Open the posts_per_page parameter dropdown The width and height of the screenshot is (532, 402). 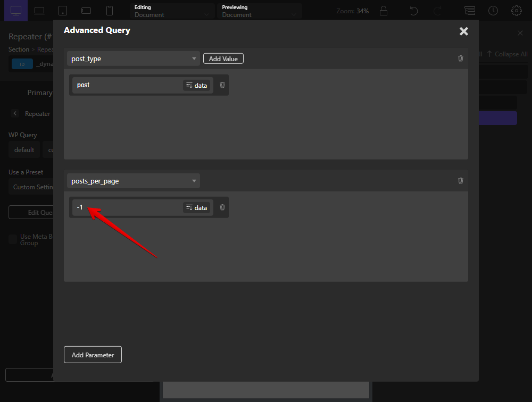[x=134, y=181]
